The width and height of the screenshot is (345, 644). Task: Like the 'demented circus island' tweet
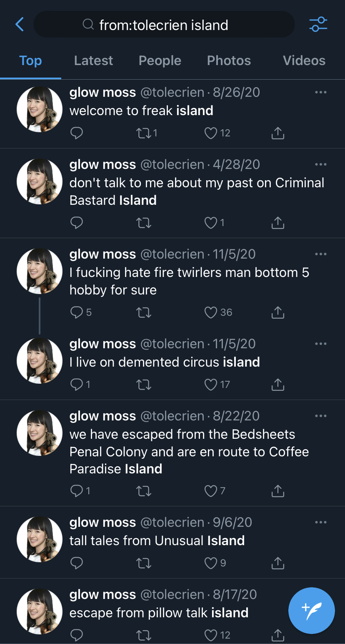[x=211, y=385]
